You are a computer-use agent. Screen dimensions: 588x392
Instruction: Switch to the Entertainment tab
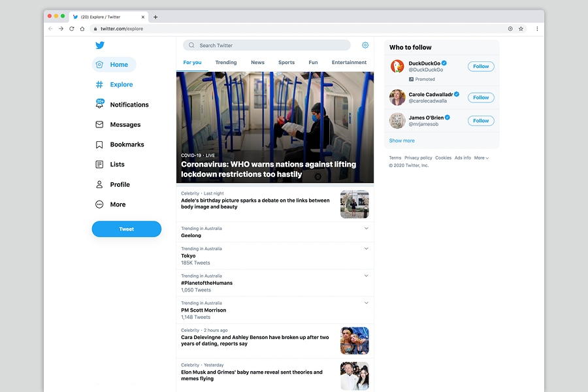coord(349,62)
